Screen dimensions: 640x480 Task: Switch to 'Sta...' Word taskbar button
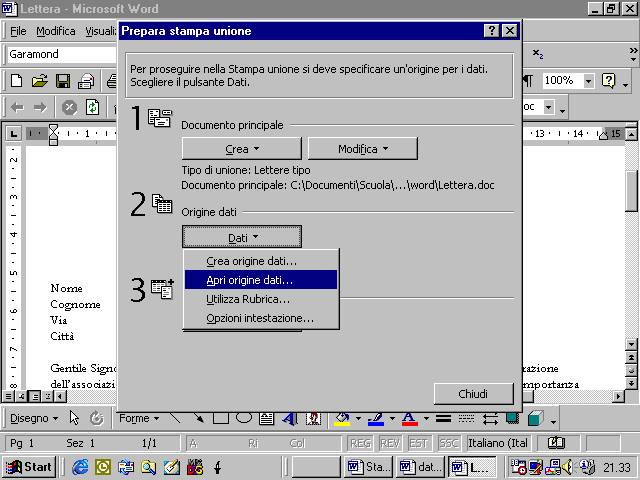pyautogui.click(x=369, y=467)
